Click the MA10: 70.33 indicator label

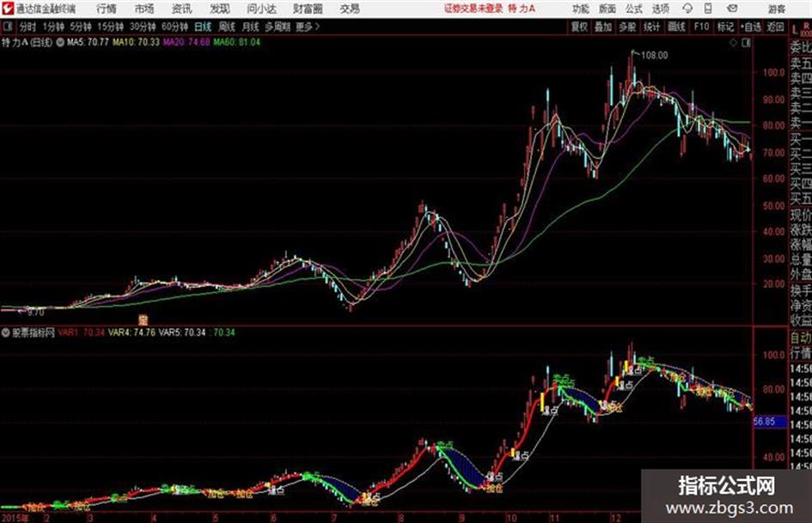137,42
